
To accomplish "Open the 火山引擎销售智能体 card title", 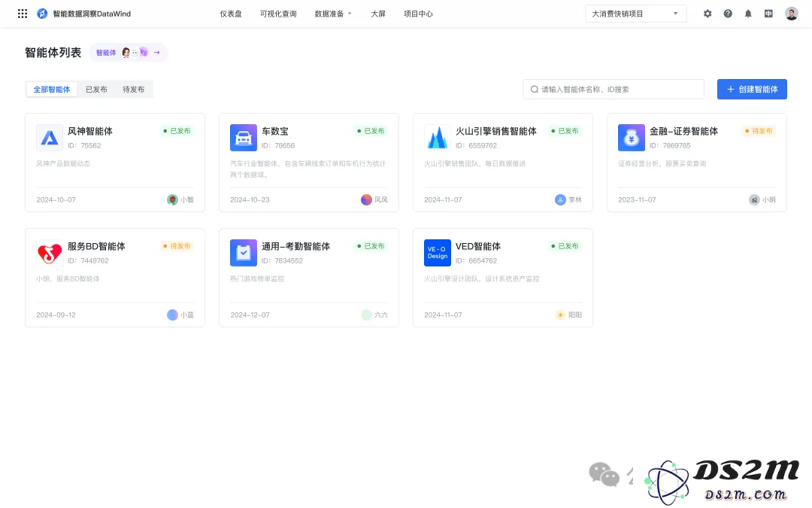I will click(x=496, y=131).
